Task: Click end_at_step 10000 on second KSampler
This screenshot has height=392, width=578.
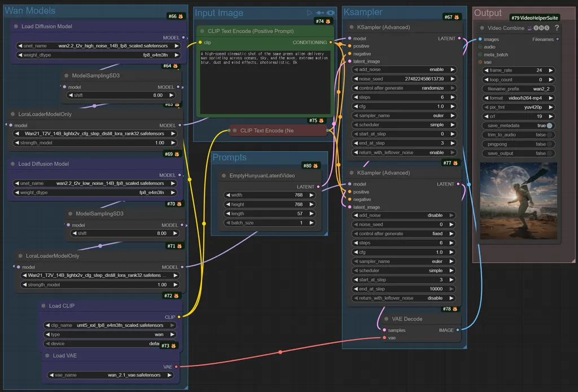Action: point(403,289)
